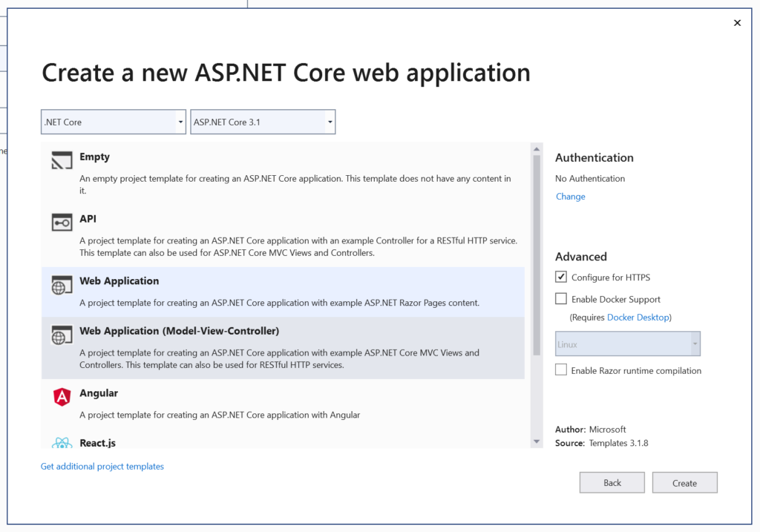
Task: Click the Empty template icon
Action: 62,160
